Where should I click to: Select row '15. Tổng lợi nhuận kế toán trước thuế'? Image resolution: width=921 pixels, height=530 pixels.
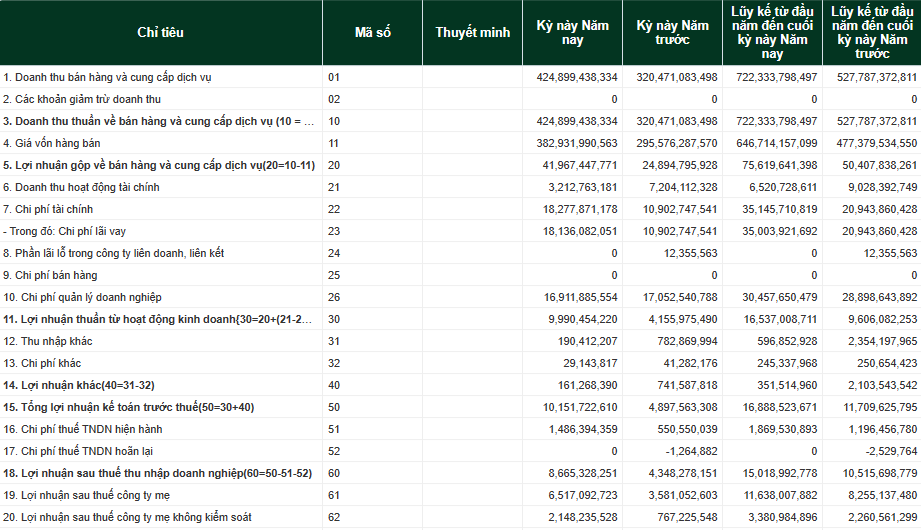coord(460,407)
